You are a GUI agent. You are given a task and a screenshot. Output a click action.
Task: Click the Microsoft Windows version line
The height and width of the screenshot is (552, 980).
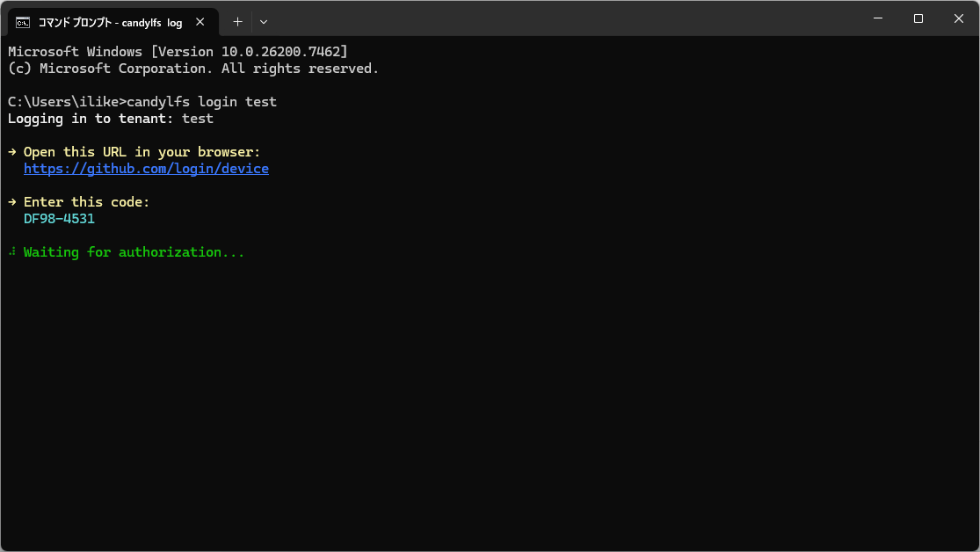tap(178, 52)
